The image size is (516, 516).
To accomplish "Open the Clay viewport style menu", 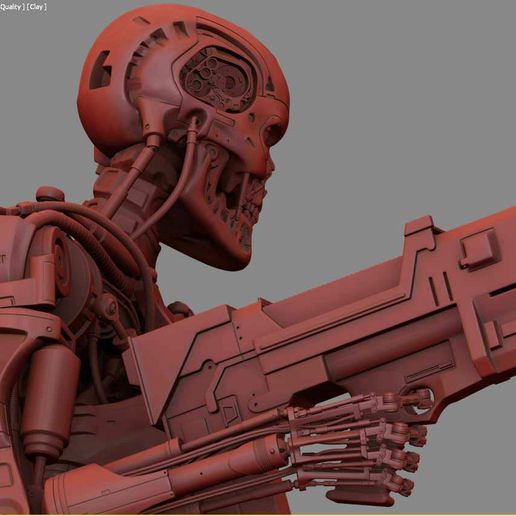I will click(x=37, y=7).
